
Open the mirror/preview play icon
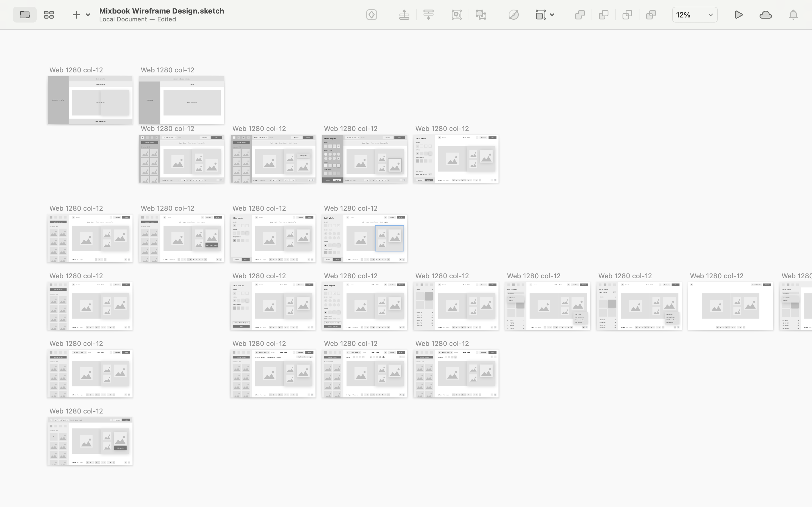pyautogui.click(x=738, y=15)
